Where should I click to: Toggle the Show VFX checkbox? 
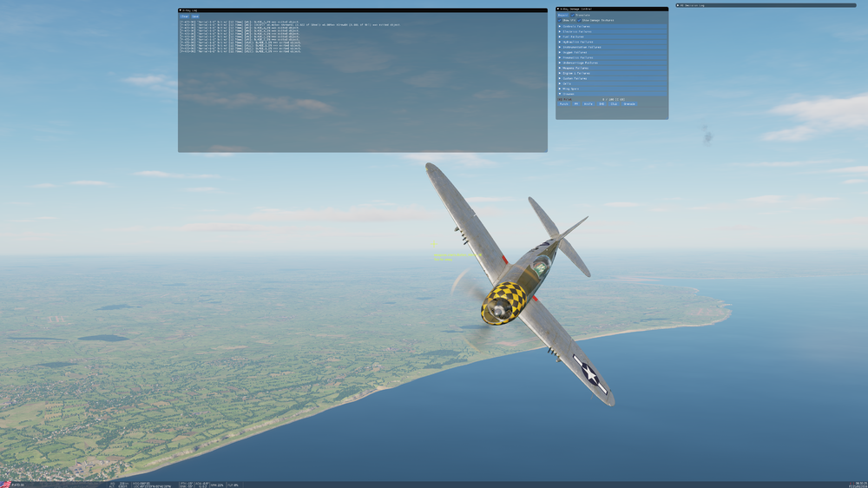[560, 21]
